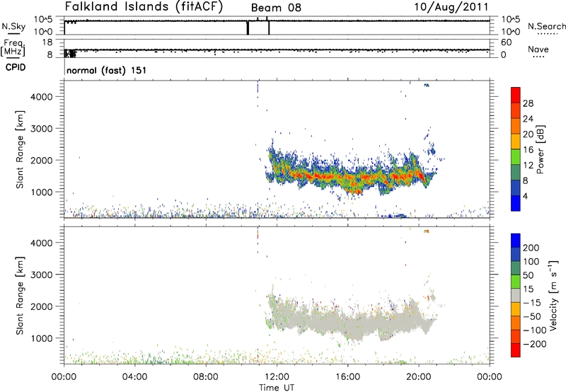Click the '200' tick on the velocity colorbar

531,248
